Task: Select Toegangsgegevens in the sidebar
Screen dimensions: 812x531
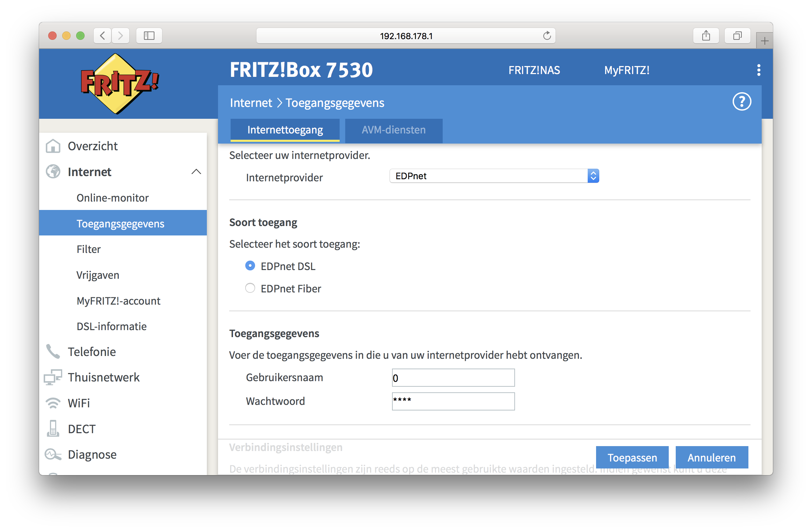Action: click(123, 223)
